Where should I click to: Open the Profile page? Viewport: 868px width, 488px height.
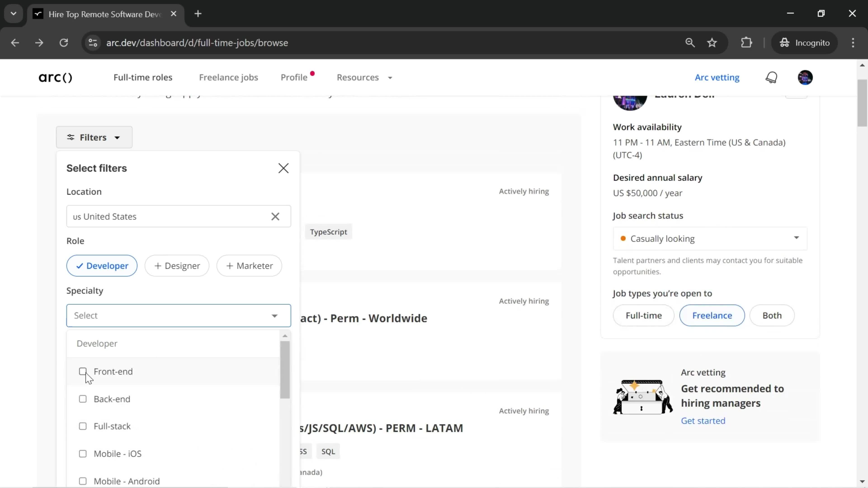click(294, 77)
